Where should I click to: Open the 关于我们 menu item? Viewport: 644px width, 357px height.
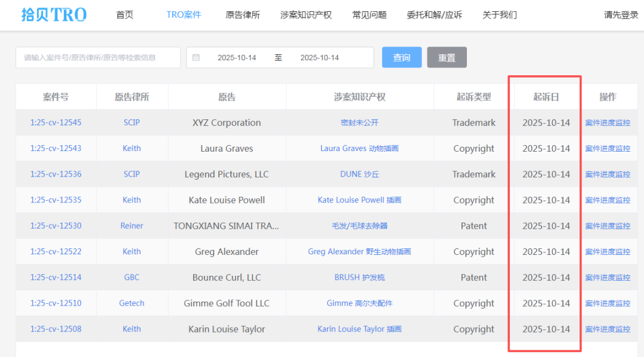point(500,15)
